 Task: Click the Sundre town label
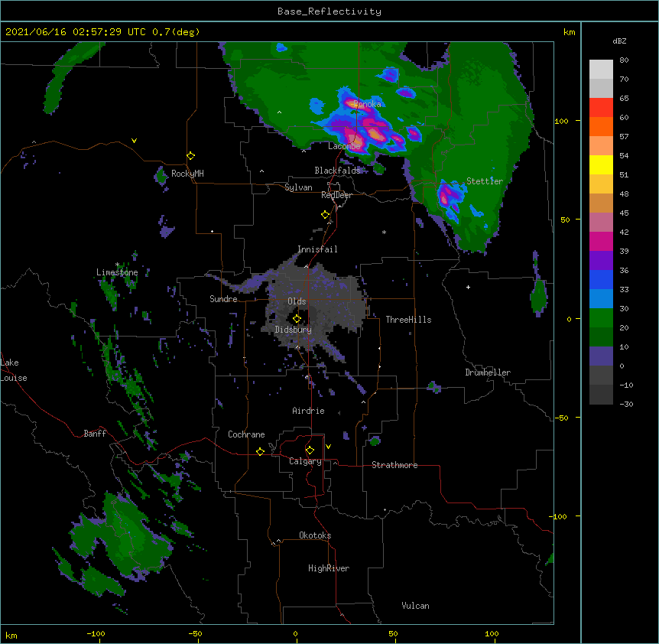(x=223, y=299)
